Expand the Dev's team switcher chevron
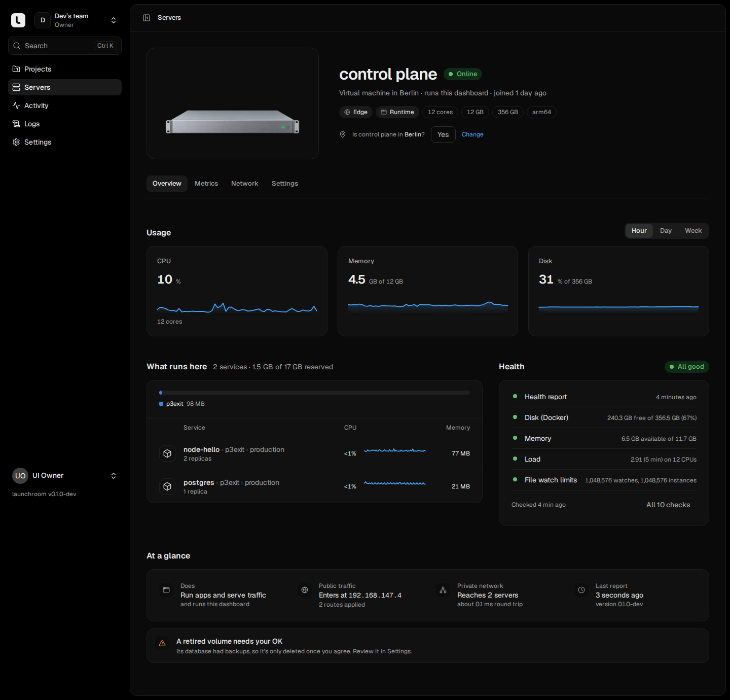The height and width of the screenshot is (700, 730). [x=114, y=20]
